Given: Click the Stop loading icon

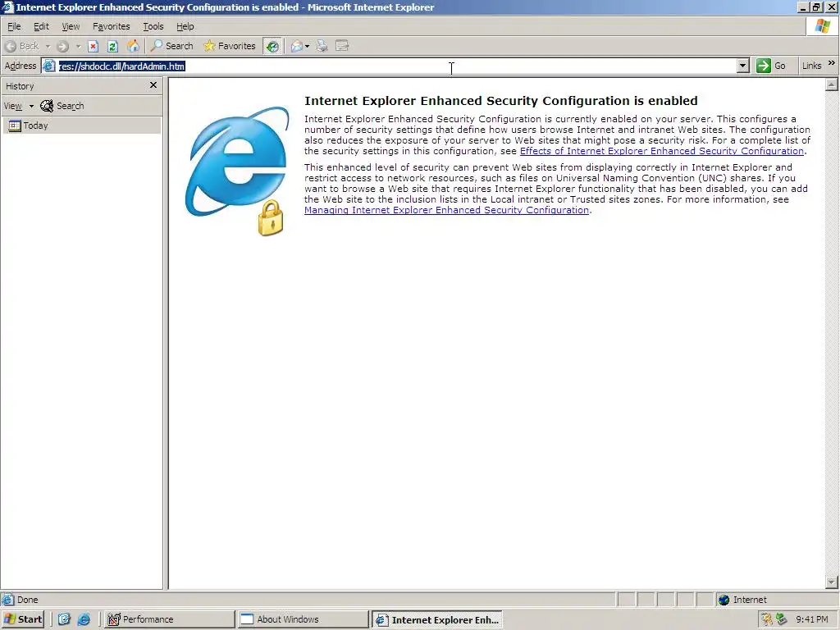Looking at the screenshot, I should click(x=94, y=46).
